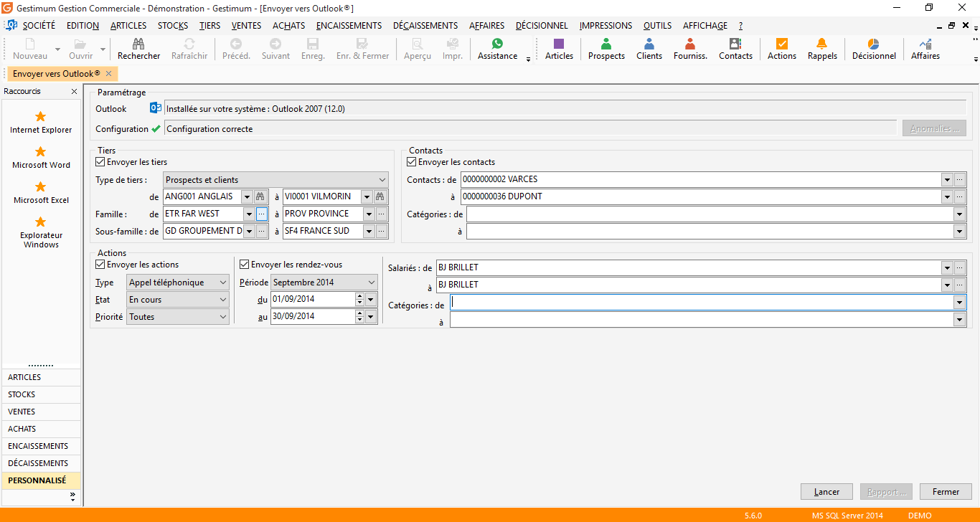Open the Contacts toolbar icon
This screenshot has width=980, height=522.
[x=735, y=44]
